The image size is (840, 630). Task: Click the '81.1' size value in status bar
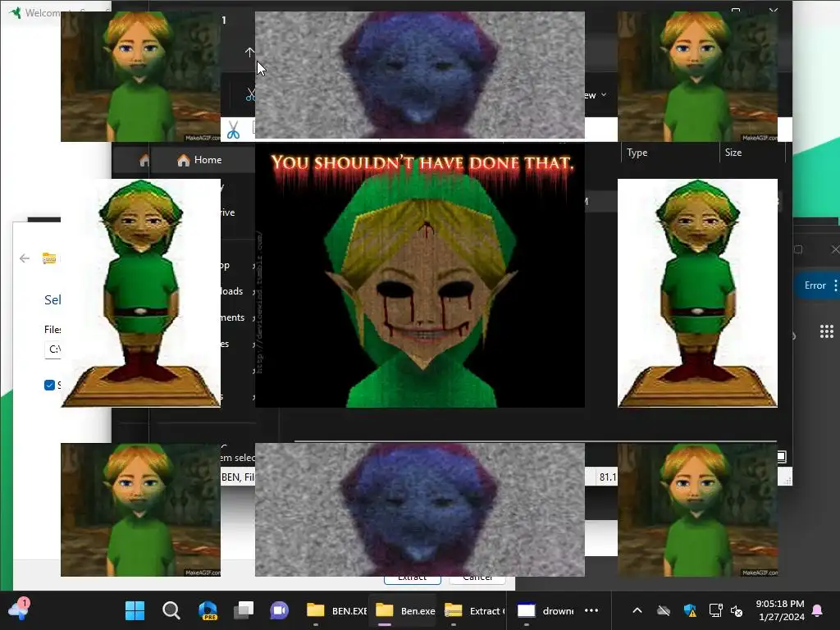tap(608, 477)
